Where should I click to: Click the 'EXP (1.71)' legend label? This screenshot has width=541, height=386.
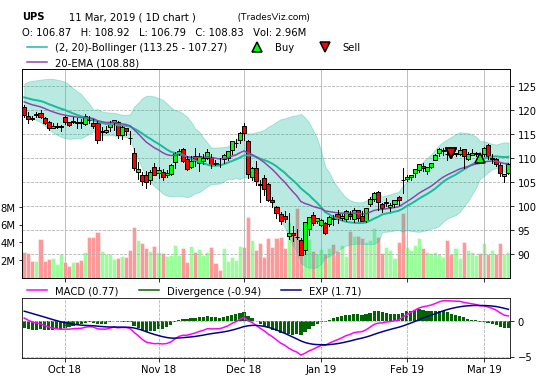(335, 291)
